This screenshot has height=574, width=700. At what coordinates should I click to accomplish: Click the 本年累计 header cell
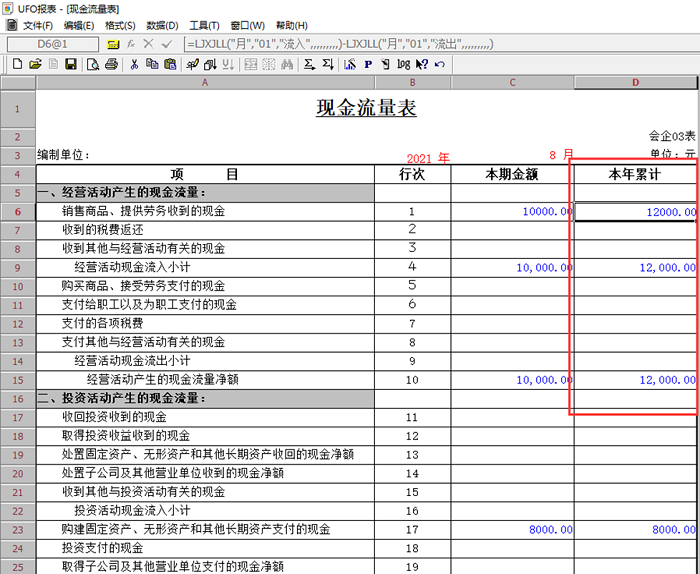pyautogui.click(x=635, y=174)
